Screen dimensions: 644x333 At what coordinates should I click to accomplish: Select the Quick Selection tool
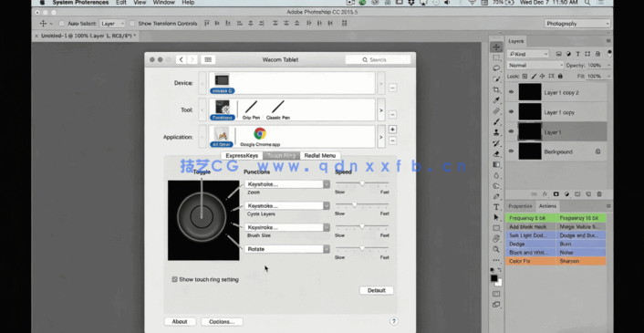coord(496,78)
